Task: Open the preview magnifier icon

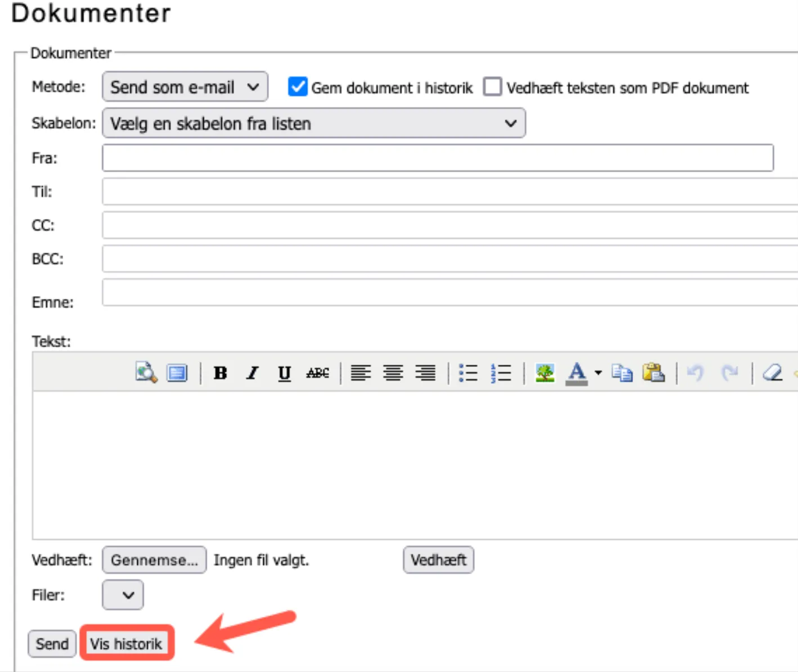Action: [146, 373]
